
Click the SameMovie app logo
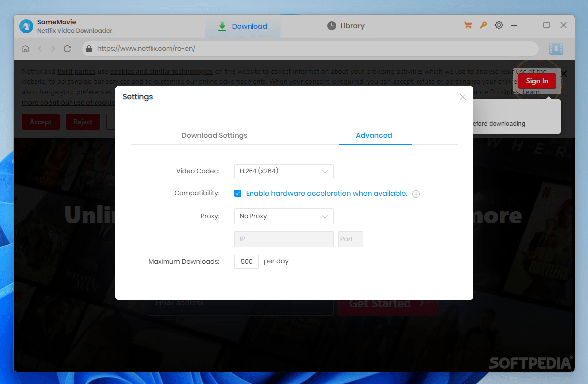tap(26, 26)
